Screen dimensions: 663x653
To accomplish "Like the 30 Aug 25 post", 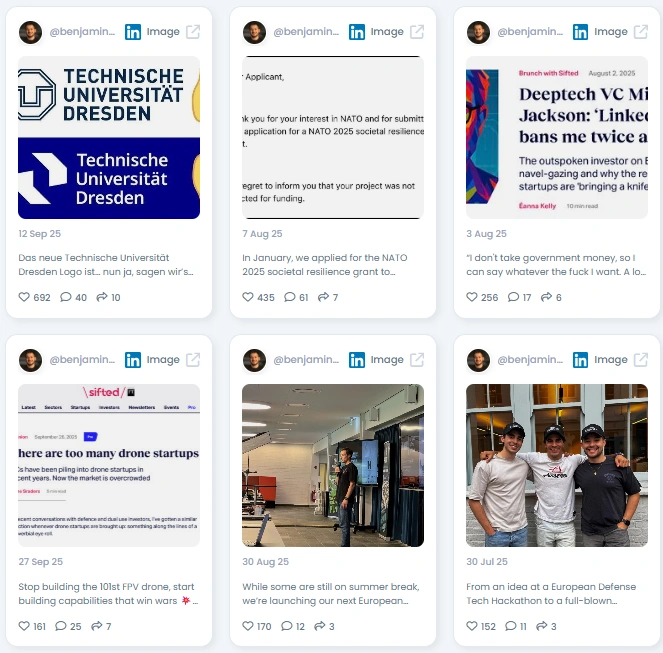I will (248, 626).
